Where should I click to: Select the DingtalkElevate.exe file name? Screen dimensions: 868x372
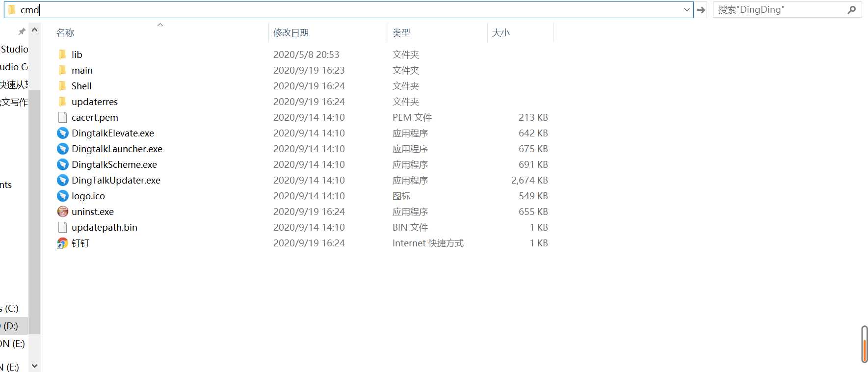113,133
